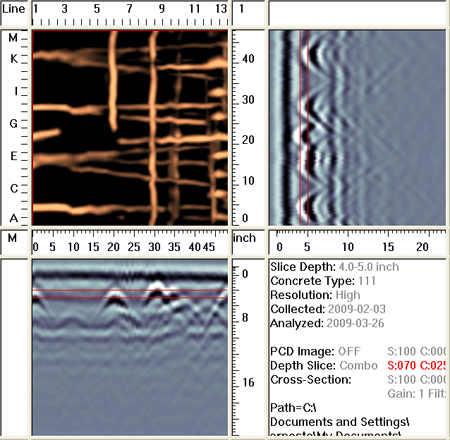Select line 13 on the Line ruler

pos(221,9)
